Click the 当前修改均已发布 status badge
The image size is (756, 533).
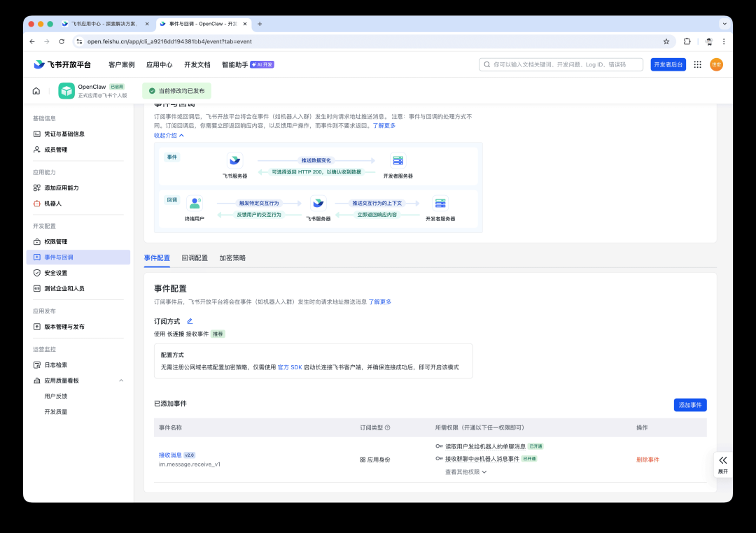click(177, 91)
